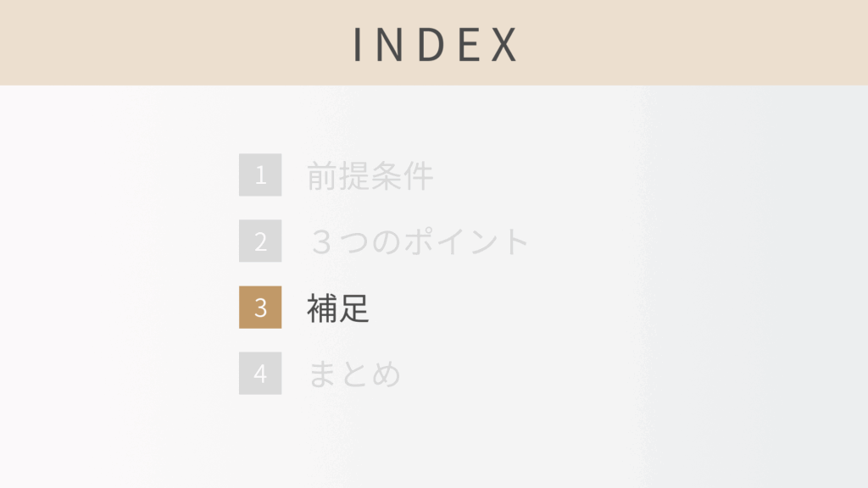Go to the まとめ entry

(353, 374)
